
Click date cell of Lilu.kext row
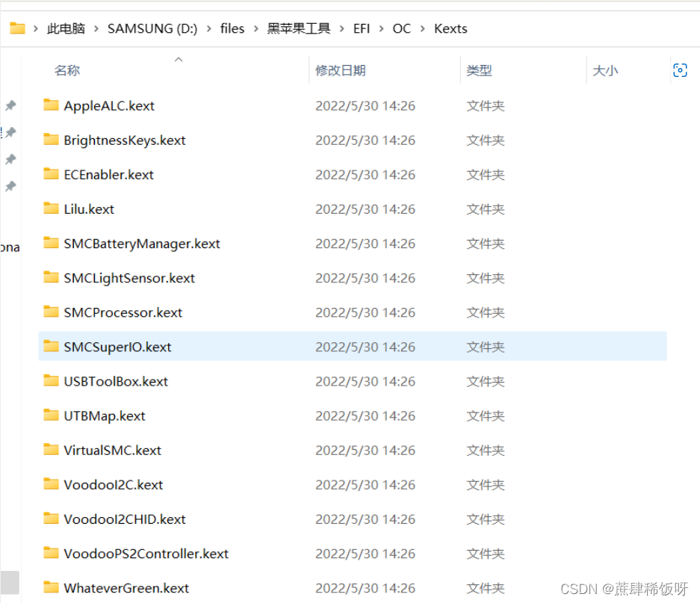pos(365,209)
